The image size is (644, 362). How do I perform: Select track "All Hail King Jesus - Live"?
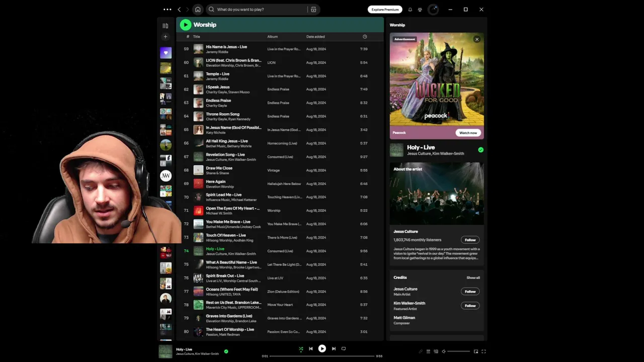point(227,141)
